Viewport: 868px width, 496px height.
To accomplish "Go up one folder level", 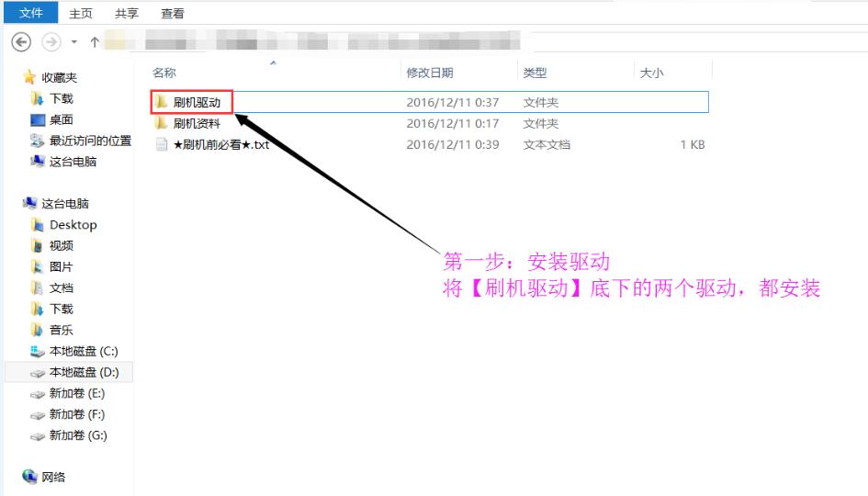I will point(95,42).
